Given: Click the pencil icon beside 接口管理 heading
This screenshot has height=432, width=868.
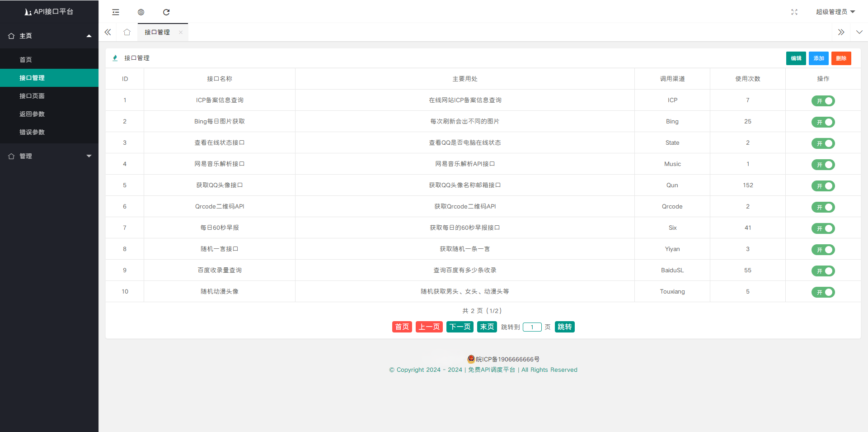Looking at the screenshot, I should tap(115, 58).
